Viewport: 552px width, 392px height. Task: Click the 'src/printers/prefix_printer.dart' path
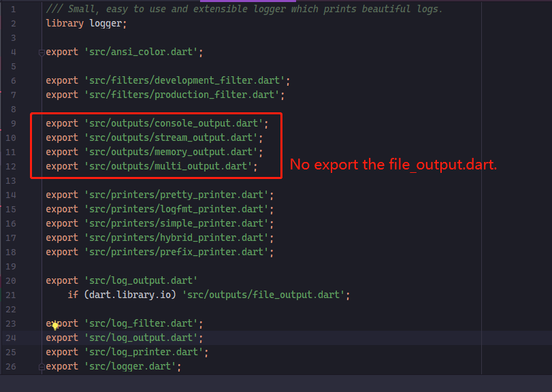[176, 252]
